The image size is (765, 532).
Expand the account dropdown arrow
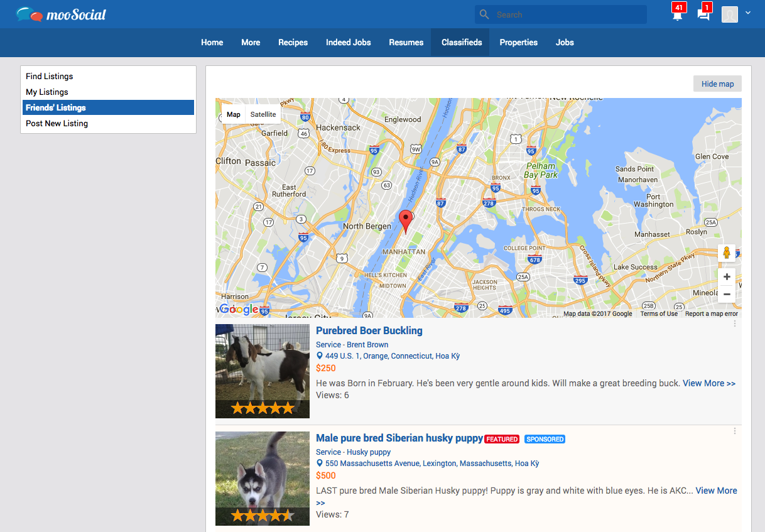click(x=748, y=13)
